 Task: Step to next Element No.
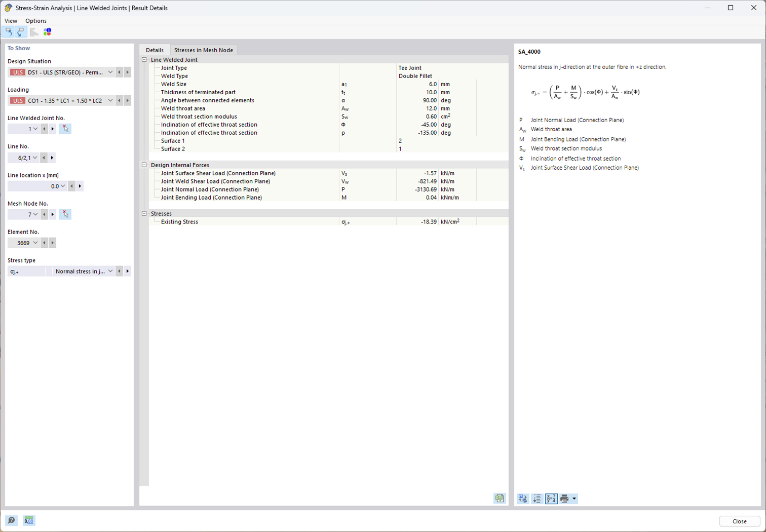[53, 243]
